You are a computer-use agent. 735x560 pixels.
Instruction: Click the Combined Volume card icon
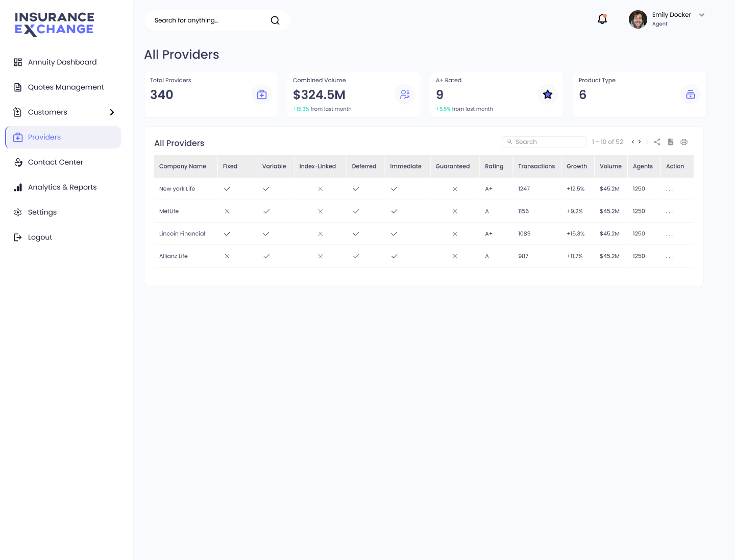(405, 94)
